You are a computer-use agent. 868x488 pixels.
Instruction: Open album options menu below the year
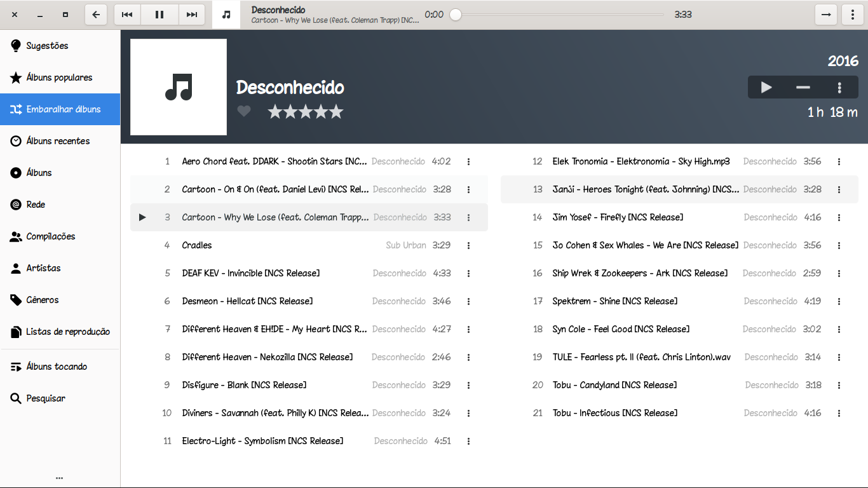pyautogui.click(x=839, y=88)
